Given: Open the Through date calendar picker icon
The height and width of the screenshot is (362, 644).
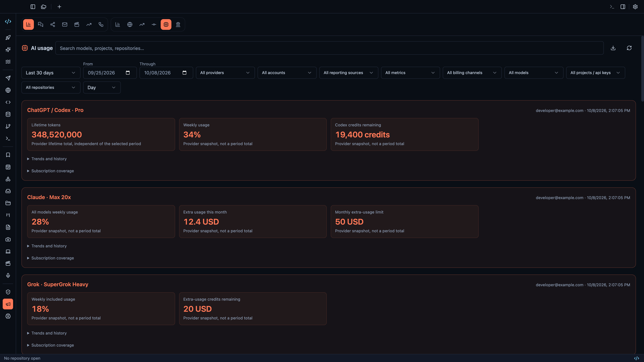Looking at the screenshot, I should coord(184,73).
